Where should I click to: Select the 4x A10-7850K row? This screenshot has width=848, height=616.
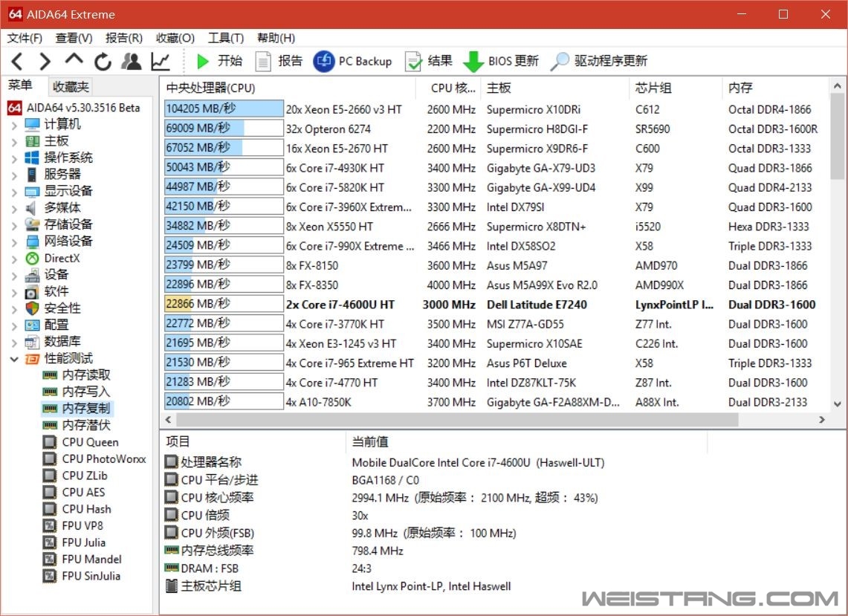tap(493, 402)
